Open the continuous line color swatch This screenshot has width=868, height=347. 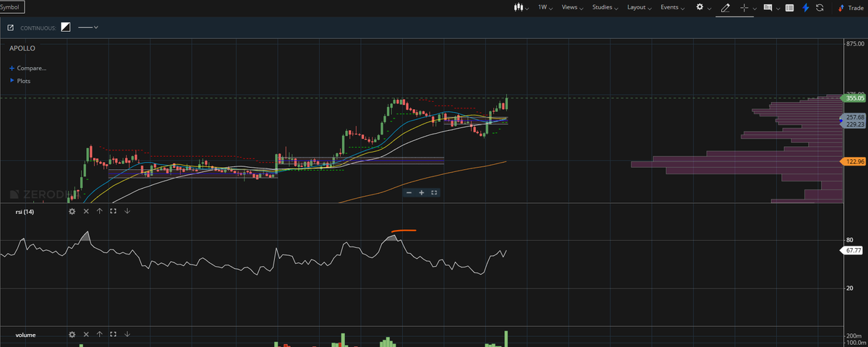66,27
